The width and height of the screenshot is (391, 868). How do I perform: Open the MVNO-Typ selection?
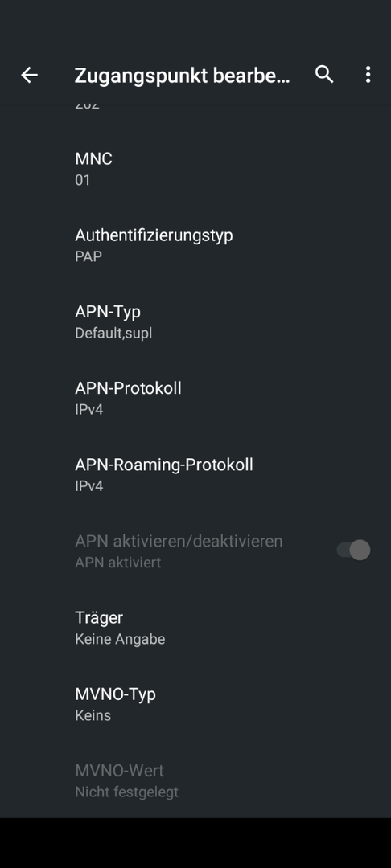(x=195, y=703)
